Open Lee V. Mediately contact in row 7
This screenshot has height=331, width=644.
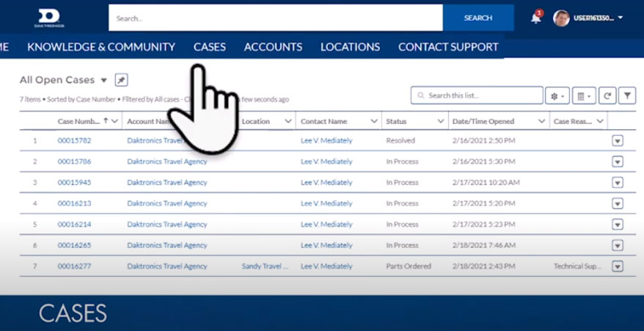click(326, 266)
